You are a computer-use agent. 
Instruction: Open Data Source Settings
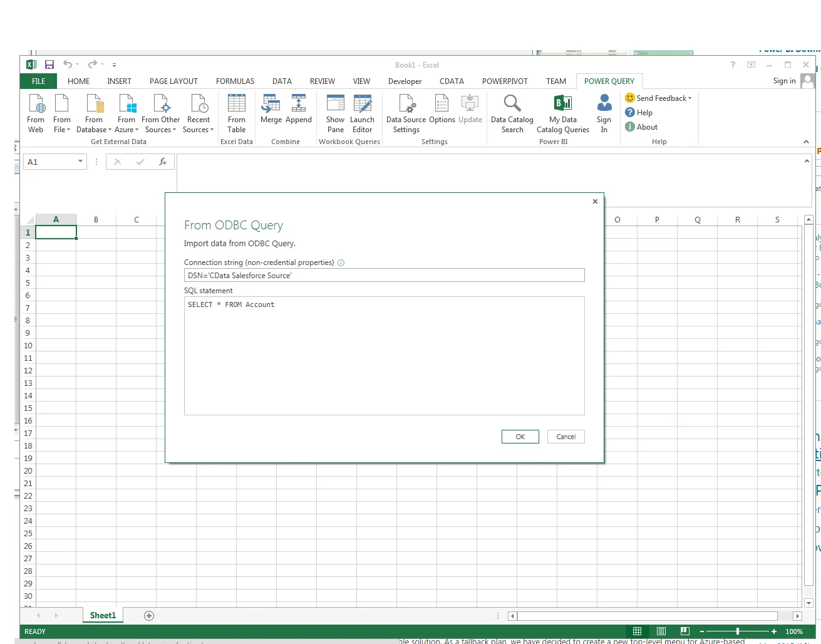pos(406,113)
